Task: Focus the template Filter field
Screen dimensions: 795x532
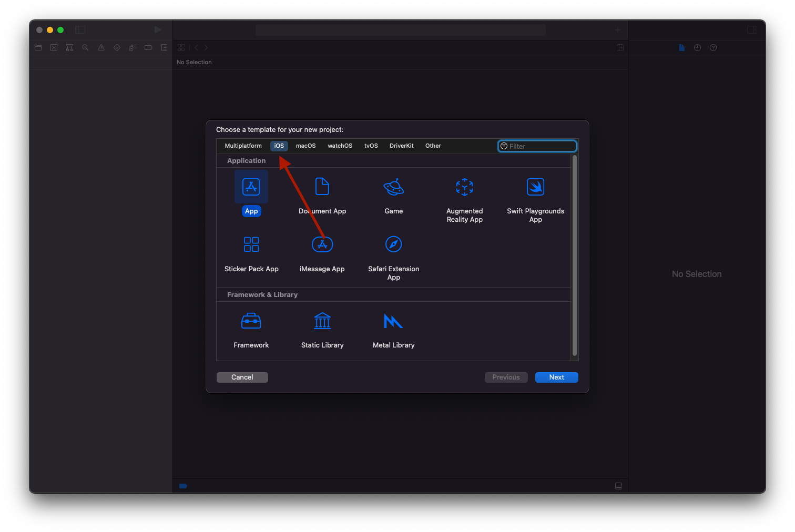Action: click(x=537, y=146)
